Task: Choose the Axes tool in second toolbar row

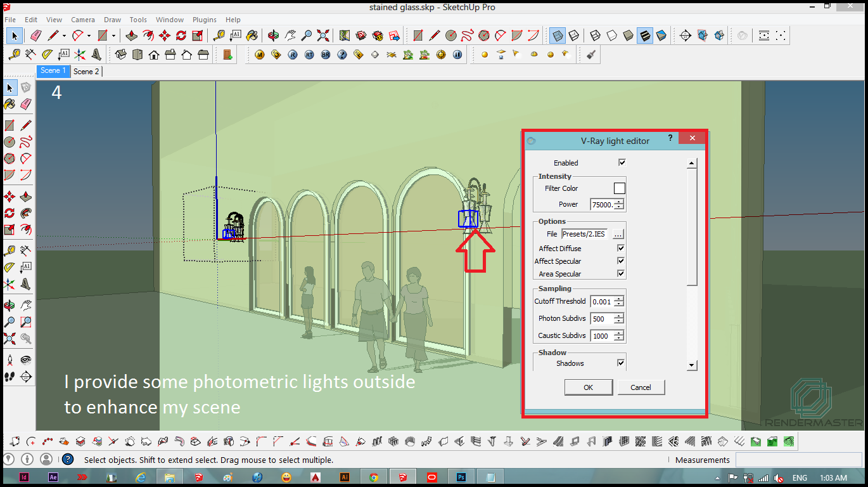Action: tap(80, 55)
